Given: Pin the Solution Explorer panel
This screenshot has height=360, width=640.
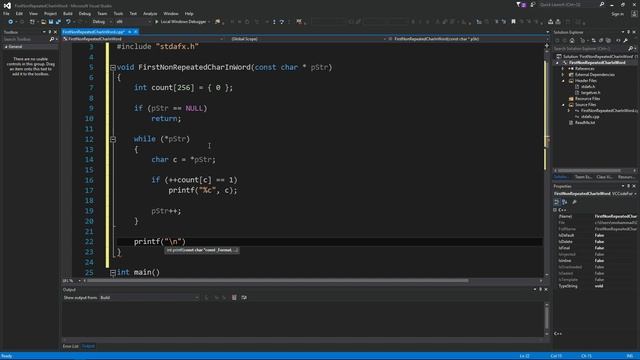Looking at the screenshot, I should point(629,32).
